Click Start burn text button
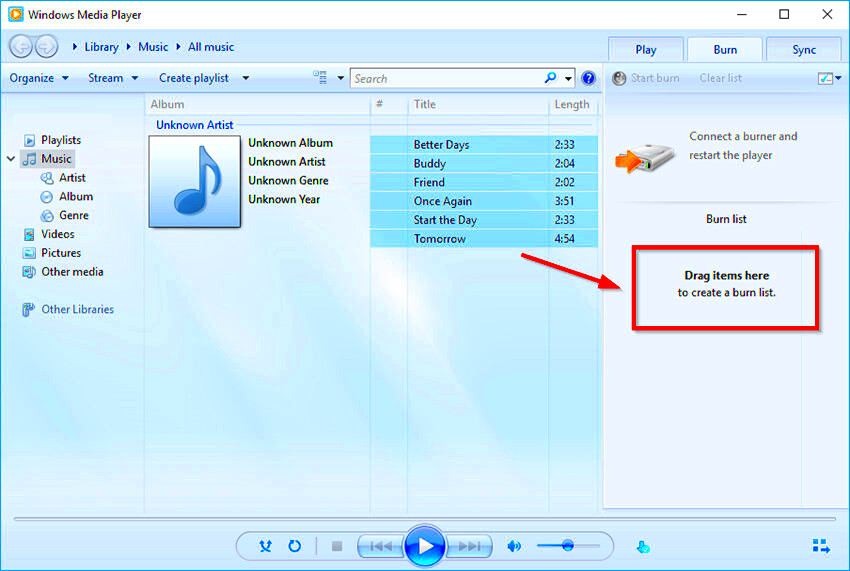Image resolution: width=850 pixels, height=571 pixels. pyautogui.click(x=655, y=78)
